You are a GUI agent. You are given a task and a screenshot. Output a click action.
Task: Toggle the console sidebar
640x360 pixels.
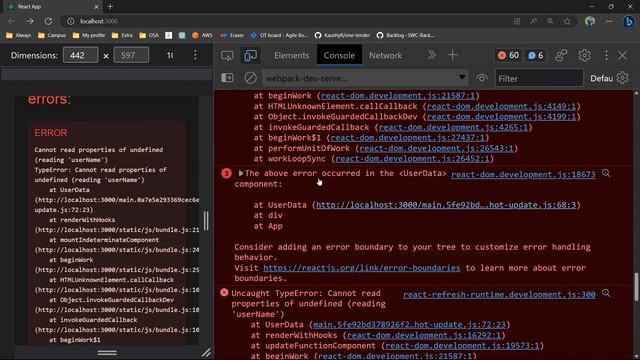point(227,78)
